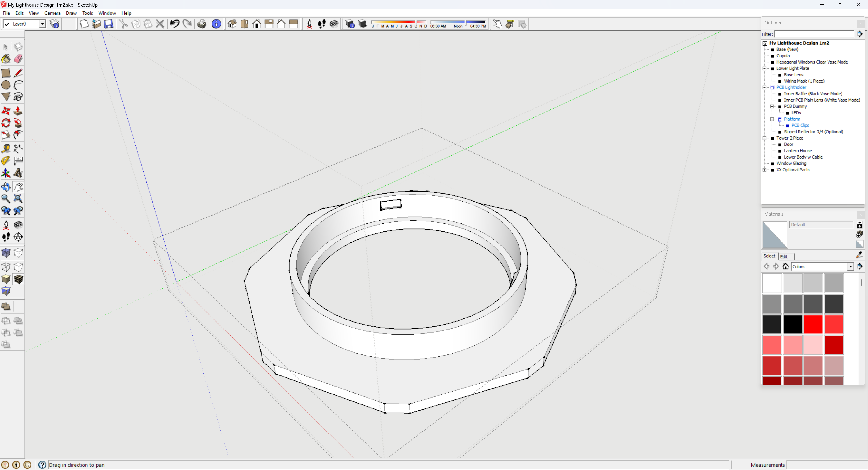Toggle X-ray face style
Viewport: 868px width, 470px height.
coord(6,253)
